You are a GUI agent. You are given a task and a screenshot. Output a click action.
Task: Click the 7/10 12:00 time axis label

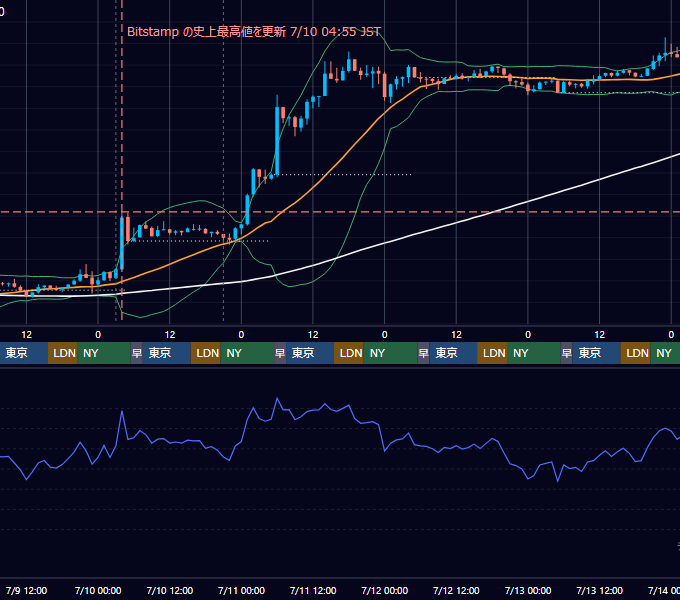(170, 590)
